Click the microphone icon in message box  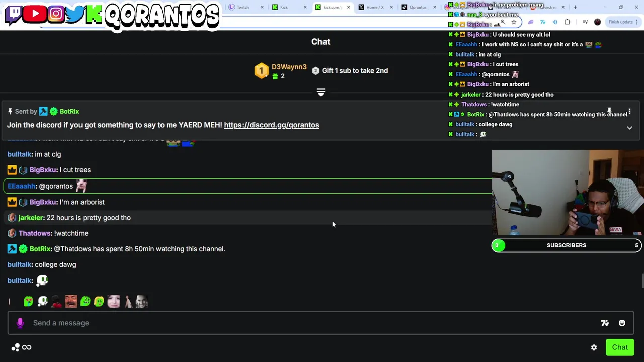(20, 323)
